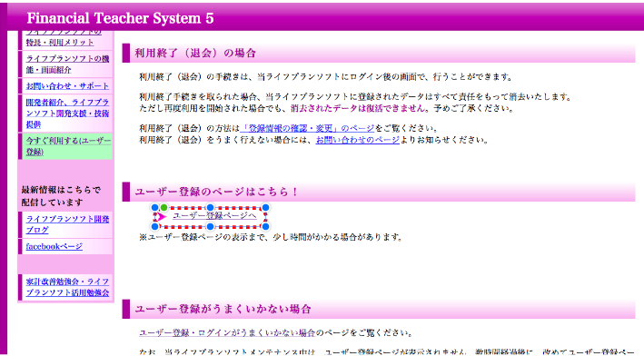The image size is (644, 356).
Task: Click the line starting 利用終了手続きを取られた場合
Action: tap(356, 97)
